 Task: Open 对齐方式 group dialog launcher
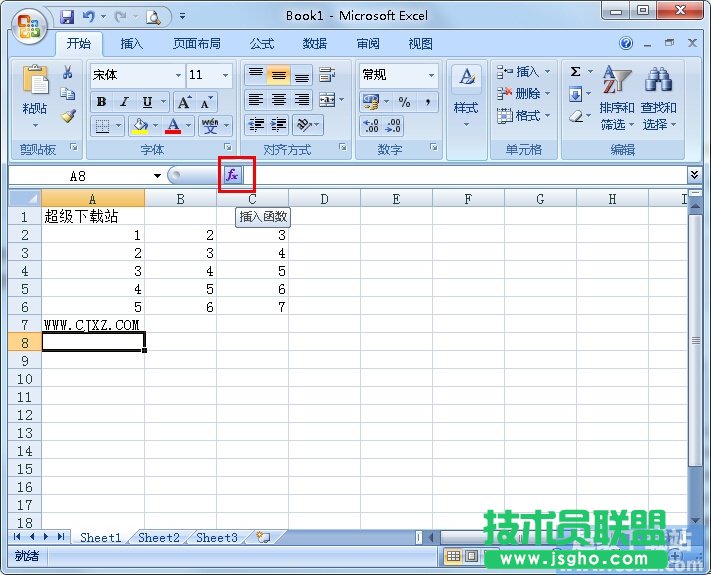tap(343, 147)
